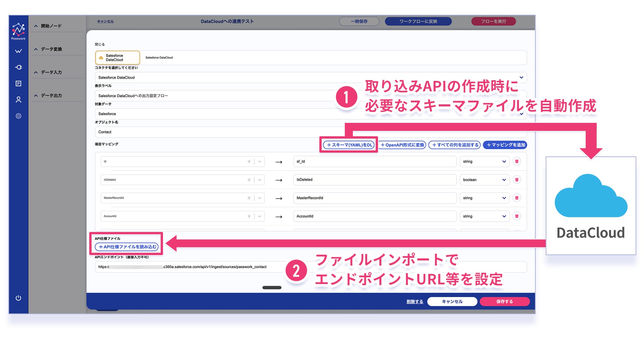Change the IsDeleted boolean type dropdown

tap(484, 180)
